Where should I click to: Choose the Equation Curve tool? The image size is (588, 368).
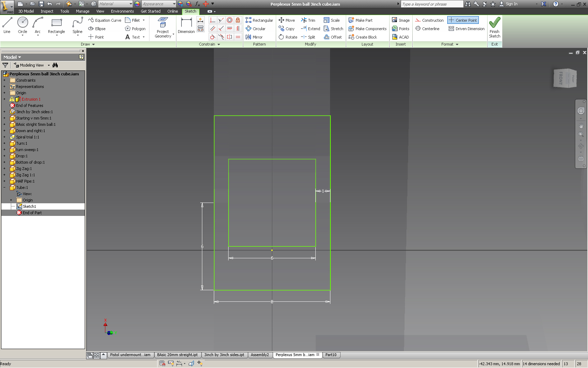[105, 20]
